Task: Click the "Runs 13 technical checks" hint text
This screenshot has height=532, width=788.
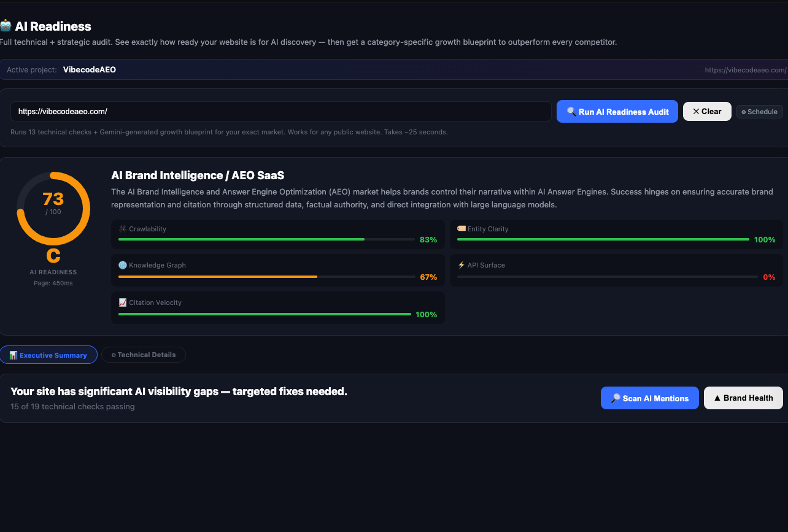Action: coord(229,132)
